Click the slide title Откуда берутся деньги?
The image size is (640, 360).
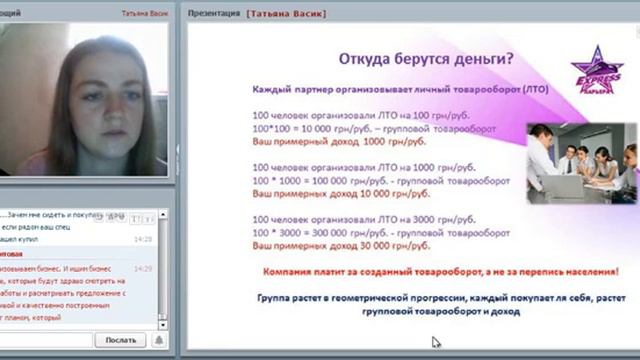click(x=426, y=59)
